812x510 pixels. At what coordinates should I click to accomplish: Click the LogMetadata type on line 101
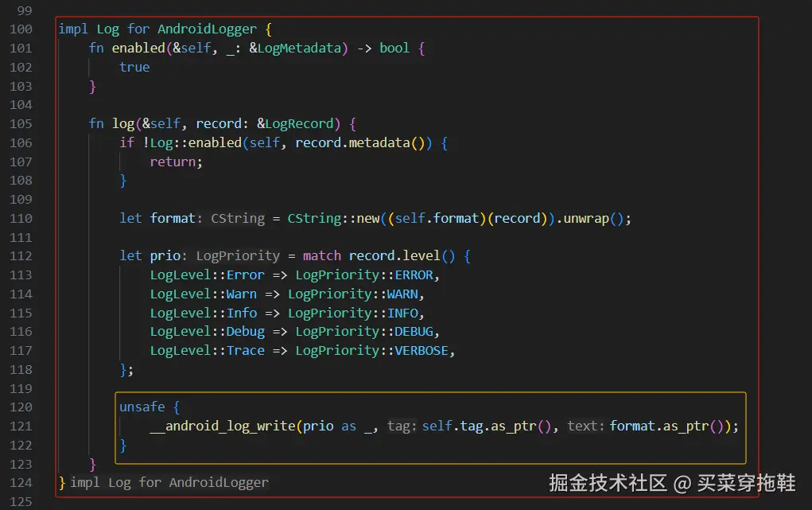(299, 49)
